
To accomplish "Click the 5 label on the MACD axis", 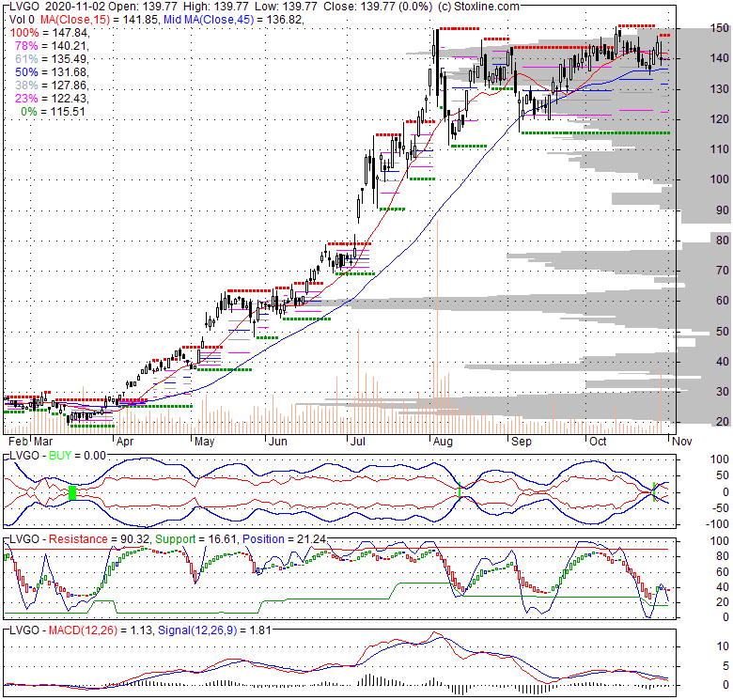I will click(725, 666).
